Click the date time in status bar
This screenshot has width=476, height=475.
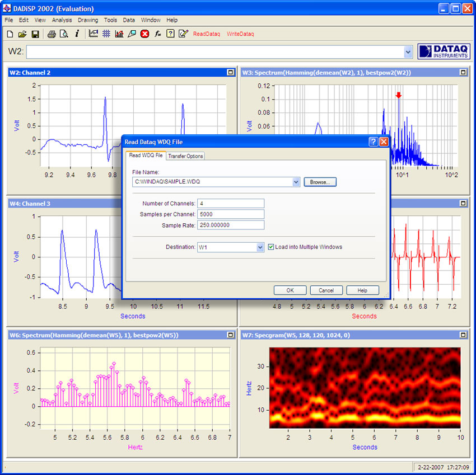[443, 467]
